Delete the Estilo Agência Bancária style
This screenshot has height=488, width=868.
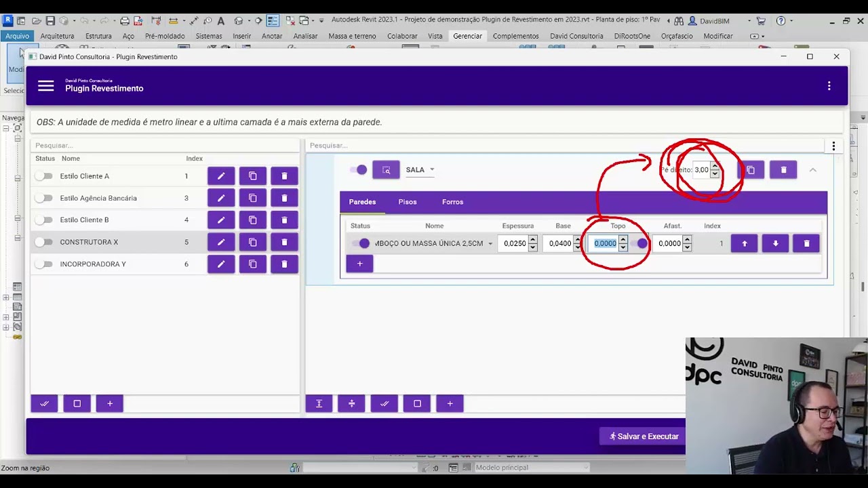284,198
